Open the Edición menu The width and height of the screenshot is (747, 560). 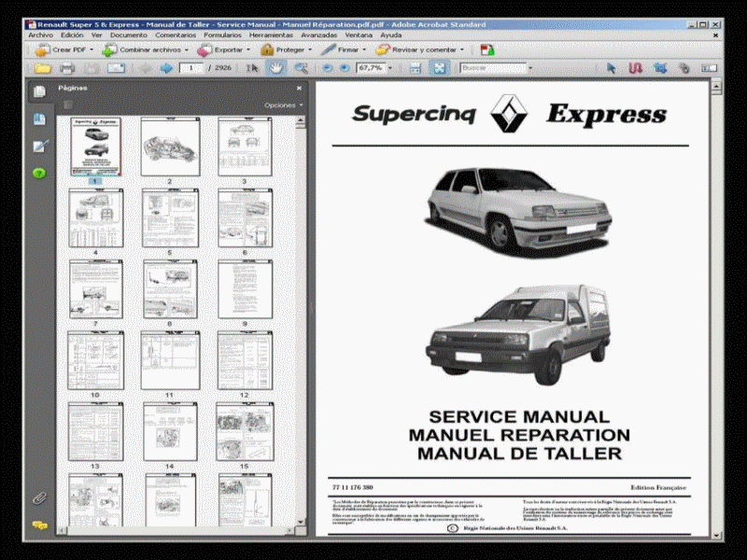point(72,35)
